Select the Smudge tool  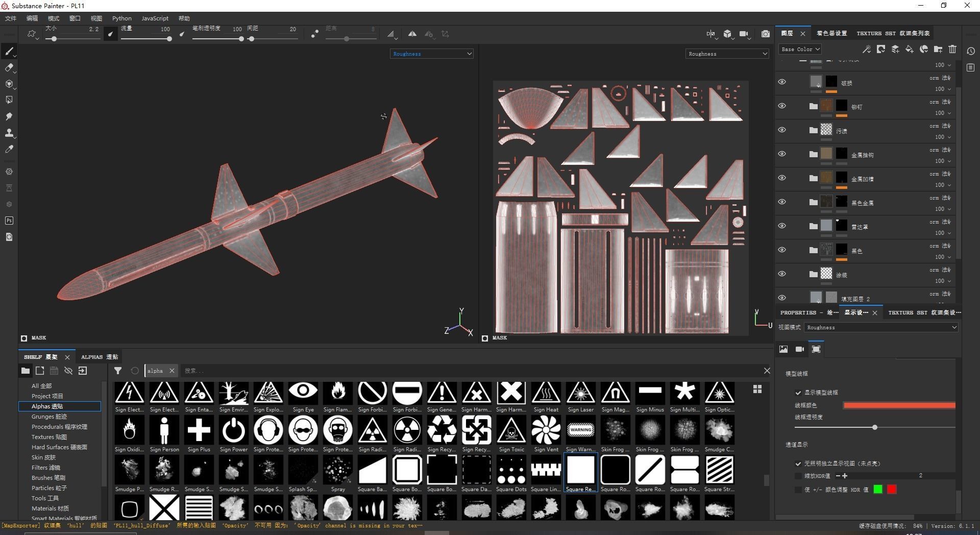coord(9,116)
